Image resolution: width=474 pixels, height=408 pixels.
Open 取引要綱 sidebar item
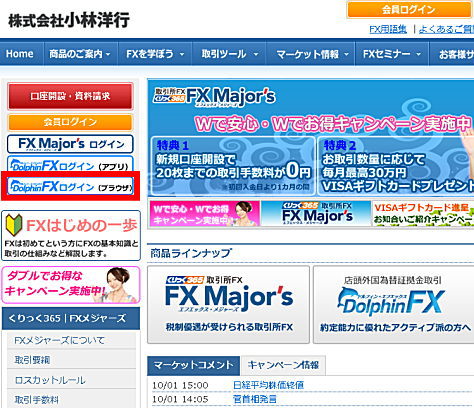(71, 360)
